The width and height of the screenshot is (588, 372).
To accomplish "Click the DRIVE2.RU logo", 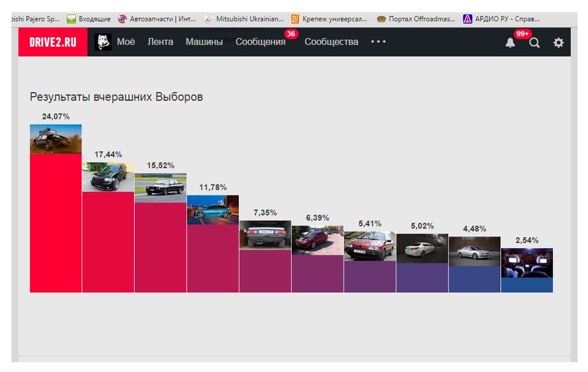I will [53, 42].
